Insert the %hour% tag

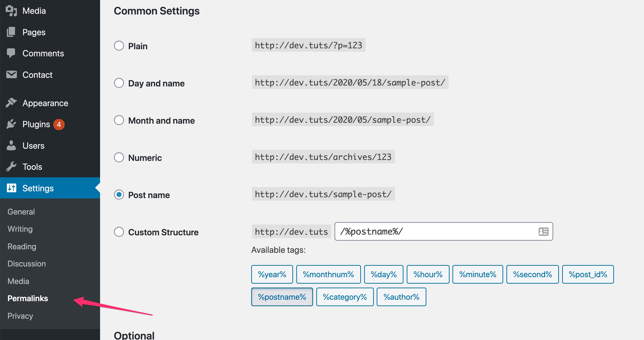pos(428,274)
